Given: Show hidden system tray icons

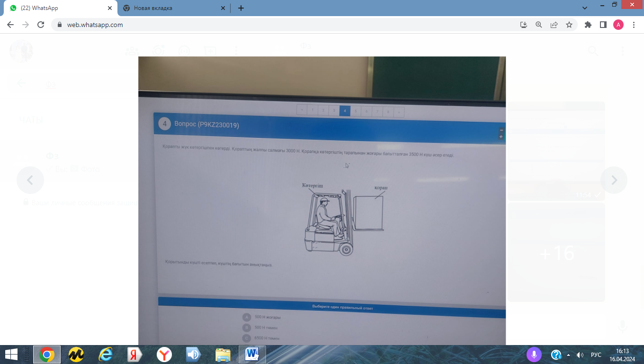Looking at the screenshot, I should click(x=568, y=355).
